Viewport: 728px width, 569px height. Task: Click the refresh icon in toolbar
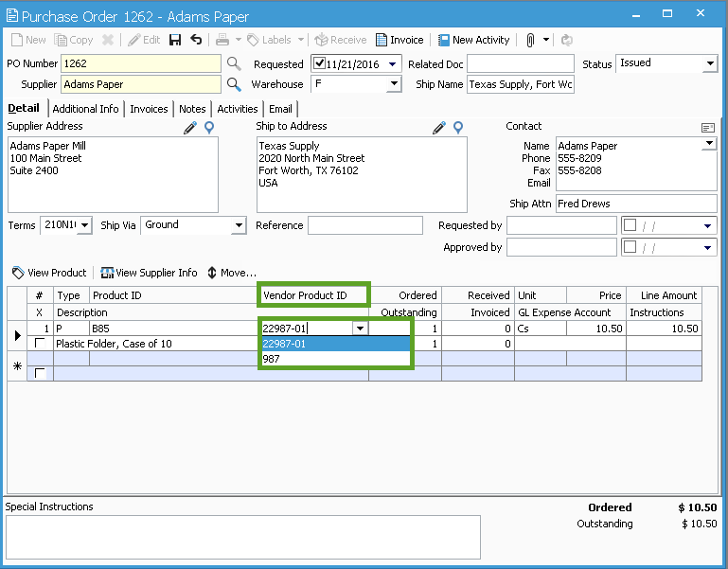[x=566, y=40]
